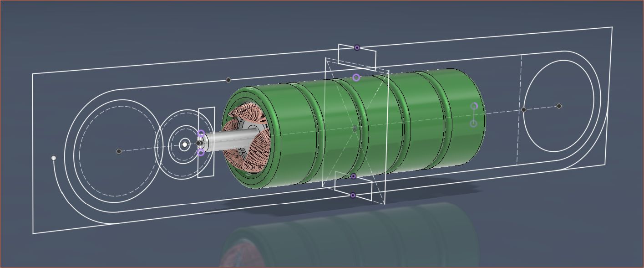
Task: Select center point of large left circle
Action: 119,151
